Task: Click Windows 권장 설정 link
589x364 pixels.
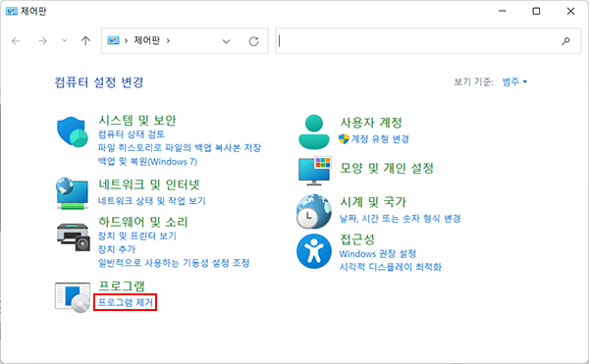Action: [378, 254]
